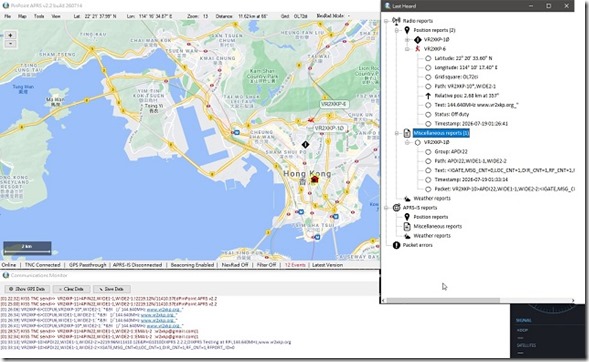Click the Radio reports antenna icon
This screenshot has height=362, width=589.
(396, 21)
